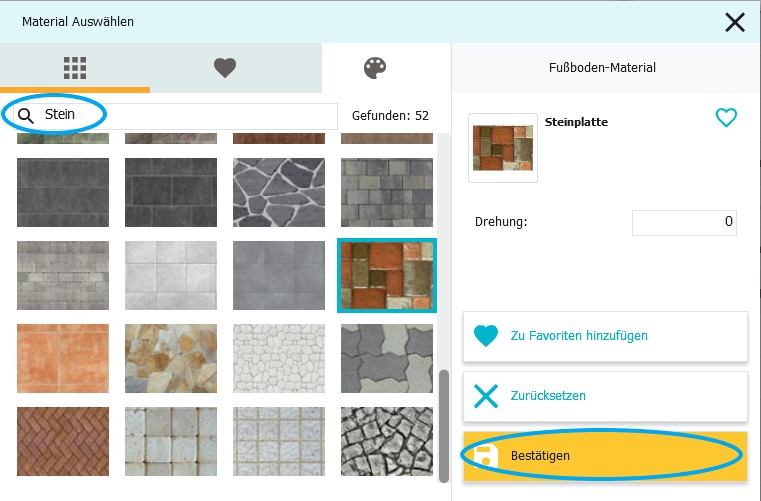The width and height of the screenshot is (761, 501).
Task: Click the Drehung rotation input field
Action: point(684,222)
